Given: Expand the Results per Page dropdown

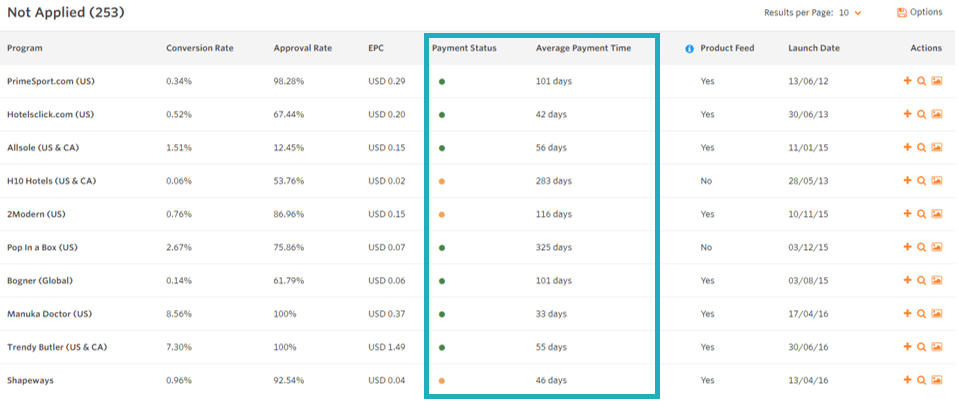Looking at the screenshot, I should tap(850, 12).
